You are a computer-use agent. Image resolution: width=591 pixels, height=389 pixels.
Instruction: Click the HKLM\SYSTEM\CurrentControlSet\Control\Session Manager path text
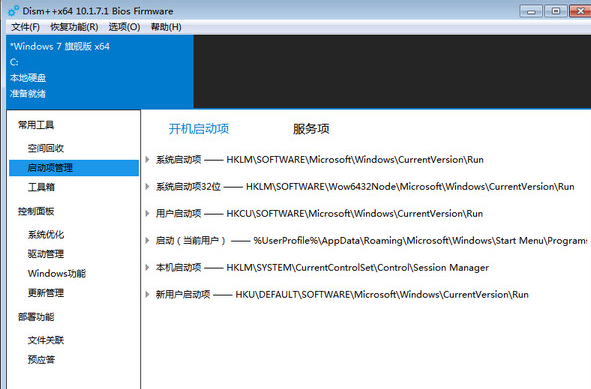(x=357, y=268)
